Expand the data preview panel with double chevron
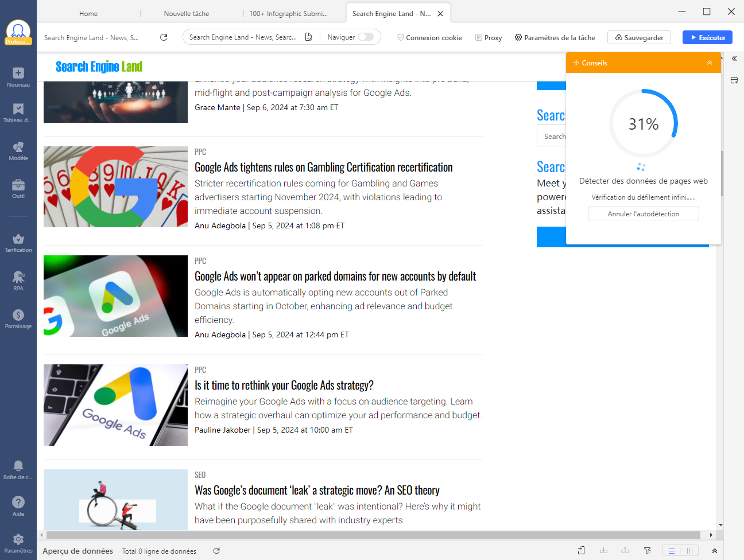The image size is (744, 560). [715, 551]
